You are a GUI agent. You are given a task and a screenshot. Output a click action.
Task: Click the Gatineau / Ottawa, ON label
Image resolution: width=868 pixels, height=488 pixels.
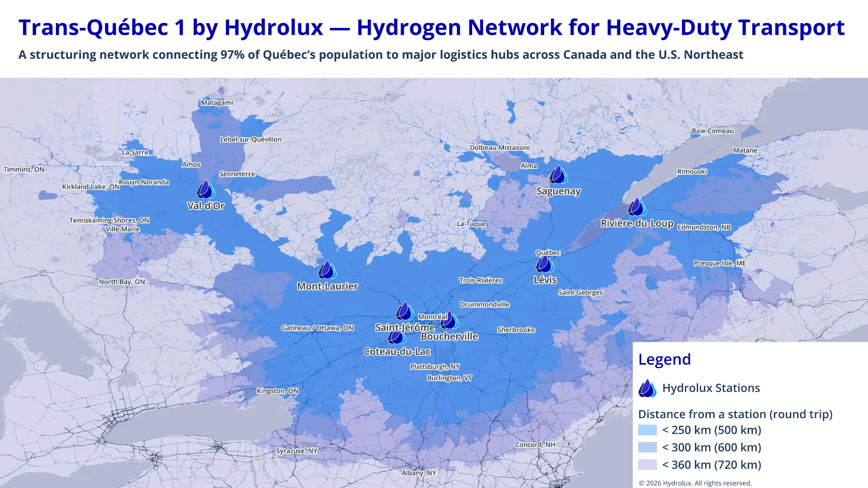[x=317, y=328]
